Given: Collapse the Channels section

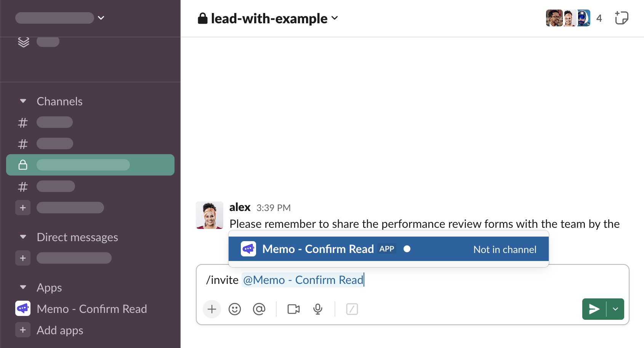Looking at the screenshot, I should tap(23, 101).
